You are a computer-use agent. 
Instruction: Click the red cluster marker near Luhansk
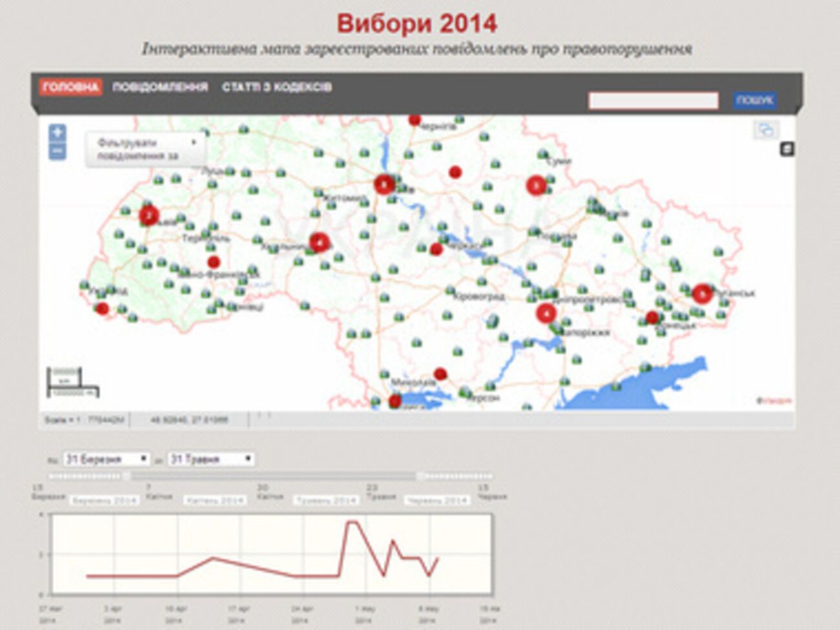tap(702, 294)
